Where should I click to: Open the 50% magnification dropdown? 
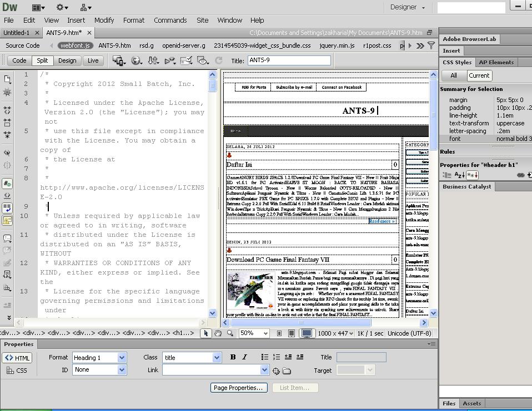pyautogui.click(x=253, y=333)
